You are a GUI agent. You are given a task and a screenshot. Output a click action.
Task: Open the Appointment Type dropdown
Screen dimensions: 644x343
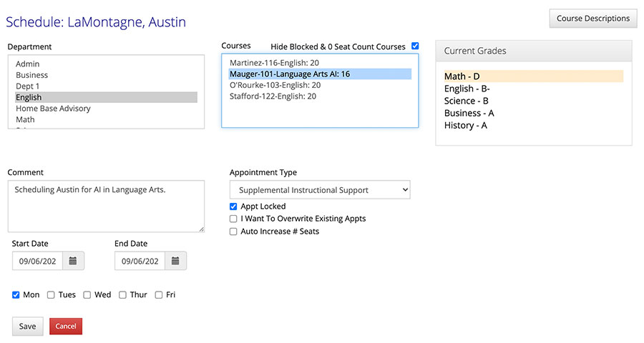tap(320, 190)
